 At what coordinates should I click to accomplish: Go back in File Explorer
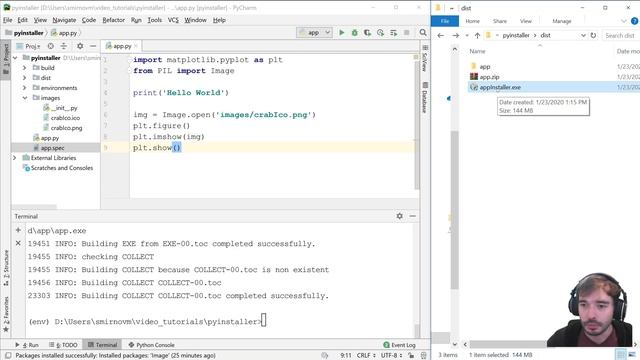tap(440, 36)
